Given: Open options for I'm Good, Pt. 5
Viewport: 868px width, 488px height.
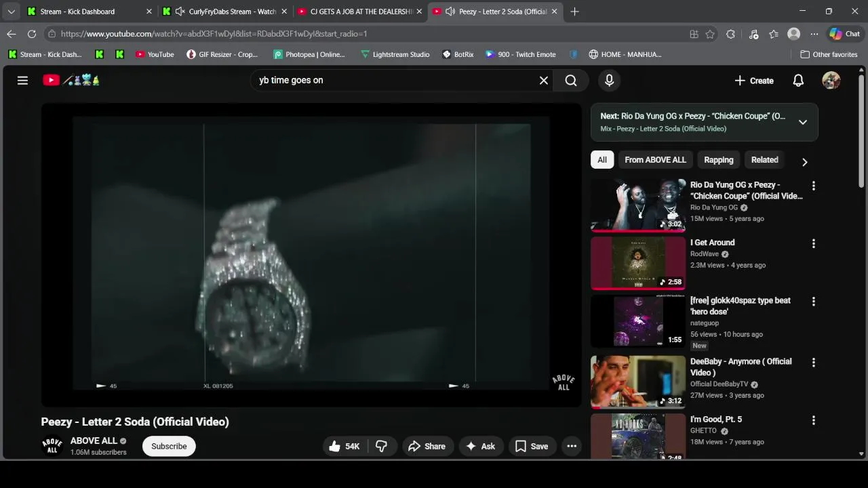Looking at the screenshot, I should pos(813,420).
